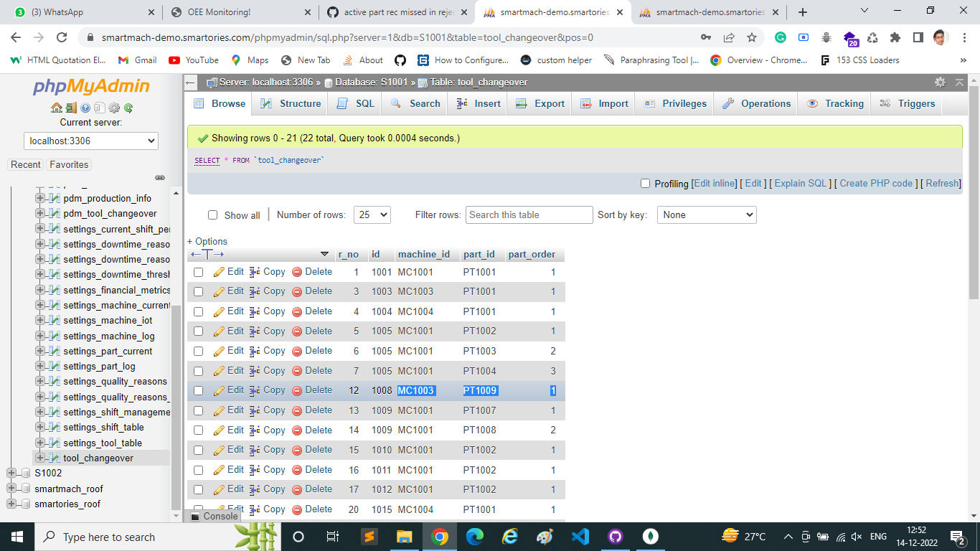Click the blue help question-mark icon
The height and width of the screenshot is (551, 980).
click(x=85, y=109)
